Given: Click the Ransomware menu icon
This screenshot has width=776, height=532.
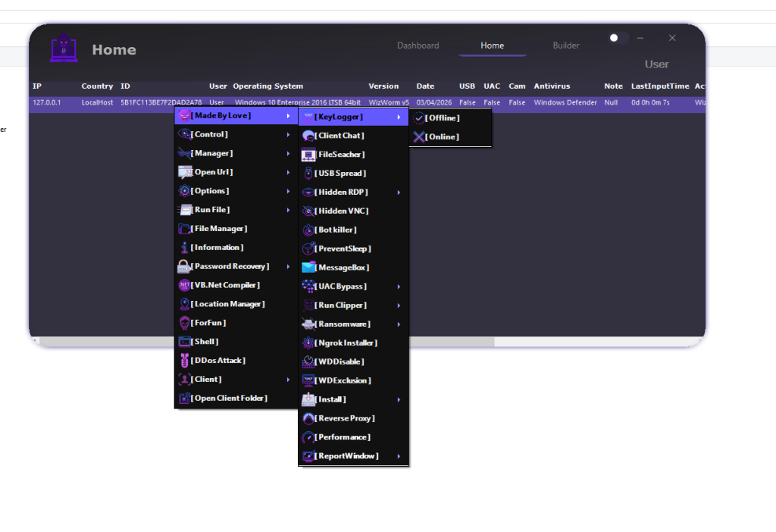Looking at the screenshot, I should (x=308, y=324).
